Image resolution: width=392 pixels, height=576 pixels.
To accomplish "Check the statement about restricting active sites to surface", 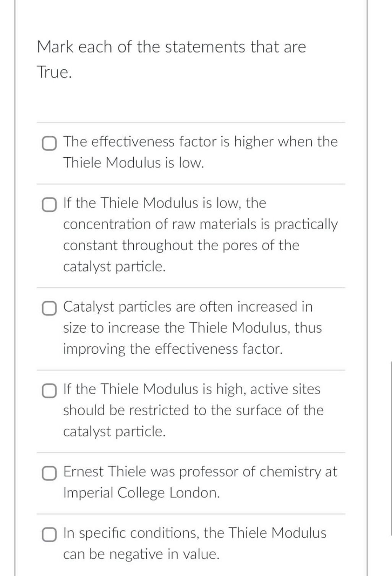I will pos(49,391).
